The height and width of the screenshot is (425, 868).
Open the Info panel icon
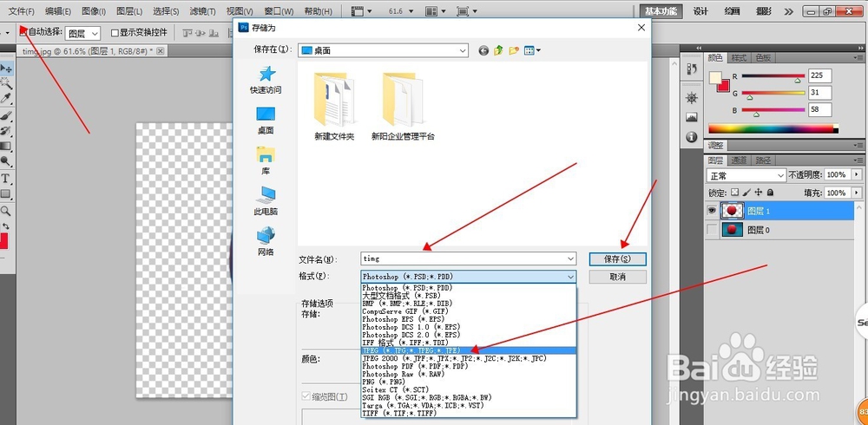[x=692, y=137]
